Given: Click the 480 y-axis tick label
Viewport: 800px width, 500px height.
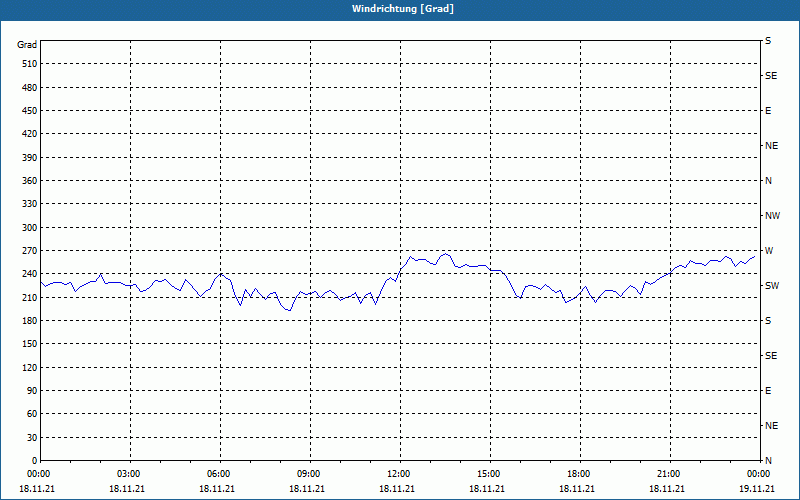Looking at the screenshot, I should (30, 88).
